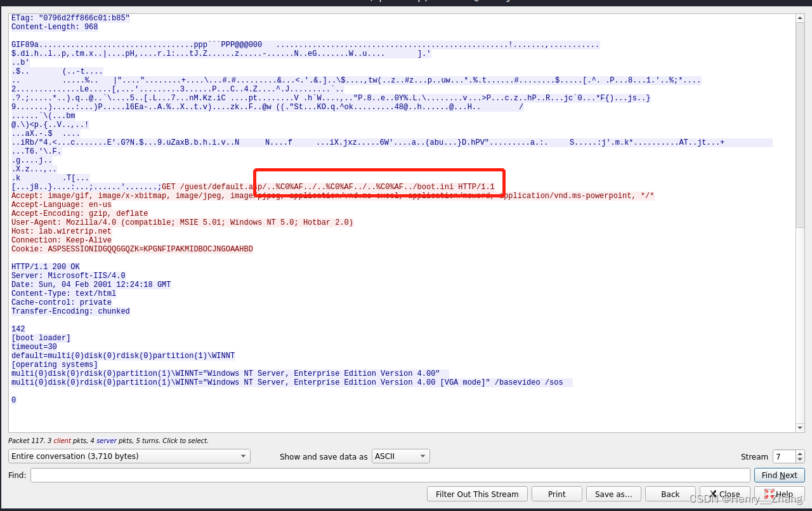
Task: Focus the Find text field
Action: click(390, 475)
